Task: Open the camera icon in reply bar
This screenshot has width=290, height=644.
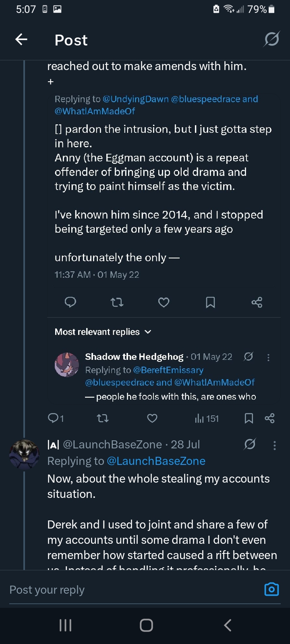Action: 271,589
